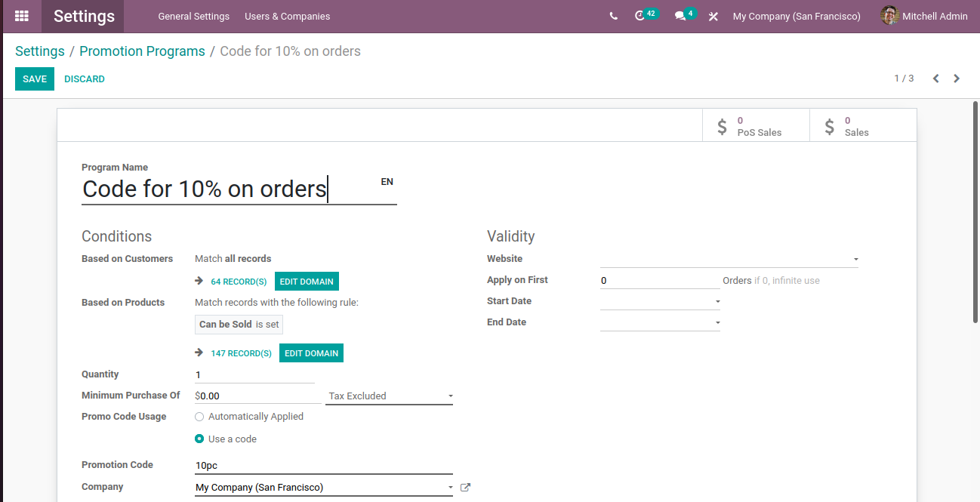Click the developer tools wrench icon
This screenshot has height=502, width=980.
tap(713, 16)
